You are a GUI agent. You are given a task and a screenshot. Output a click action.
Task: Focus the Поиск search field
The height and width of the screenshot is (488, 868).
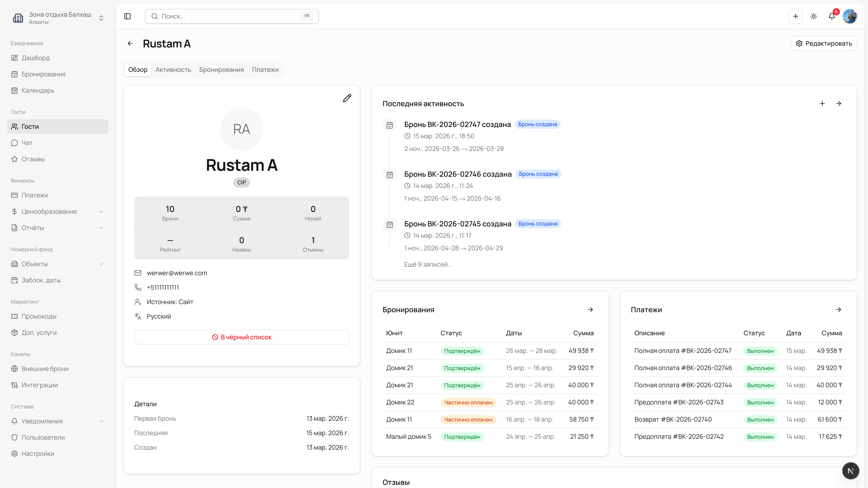pos(232,16)
